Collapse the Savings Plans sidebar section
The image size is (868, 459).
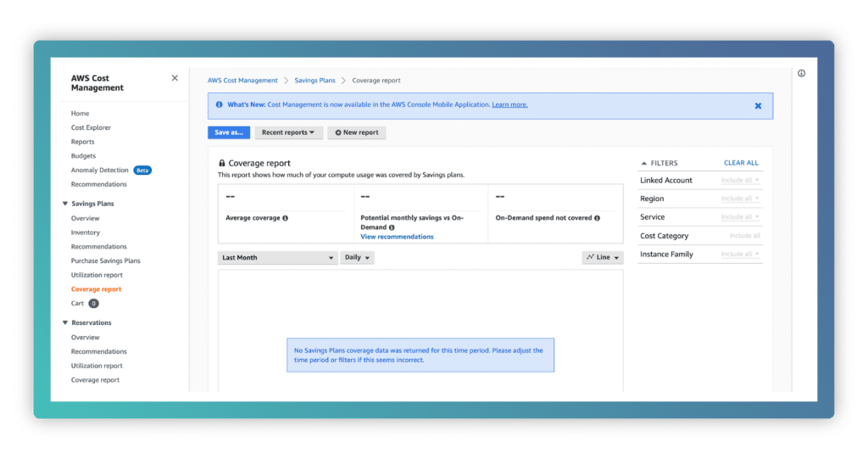point(65,204)
